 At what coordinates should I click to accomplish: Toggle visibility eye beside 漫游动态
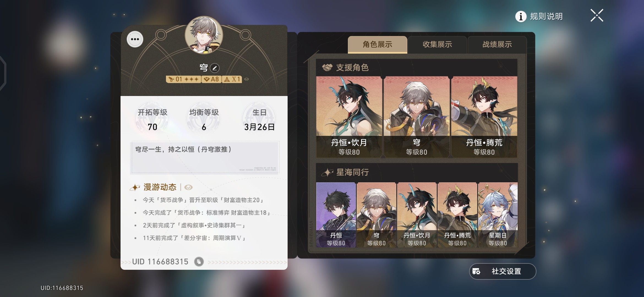pos(188,187)
